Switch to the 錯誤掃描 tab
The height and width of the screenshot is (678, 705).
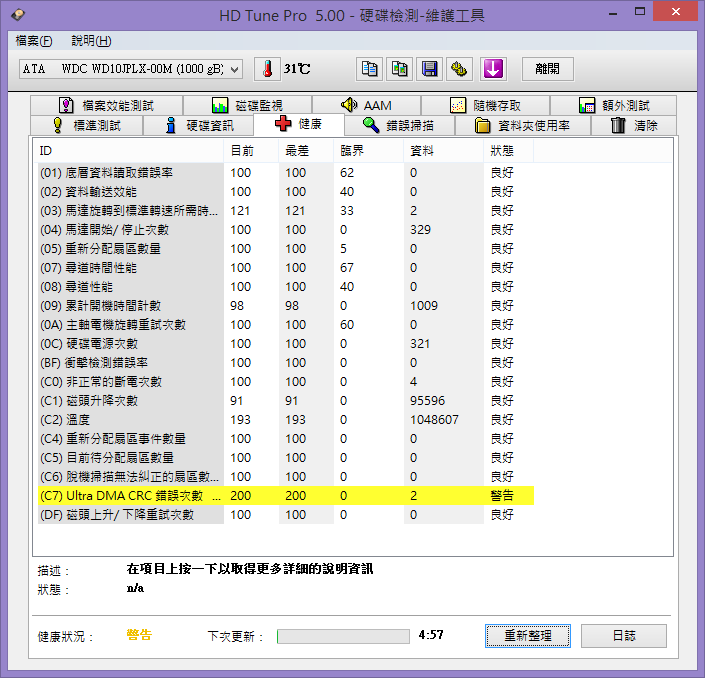(x=399, y=125)
